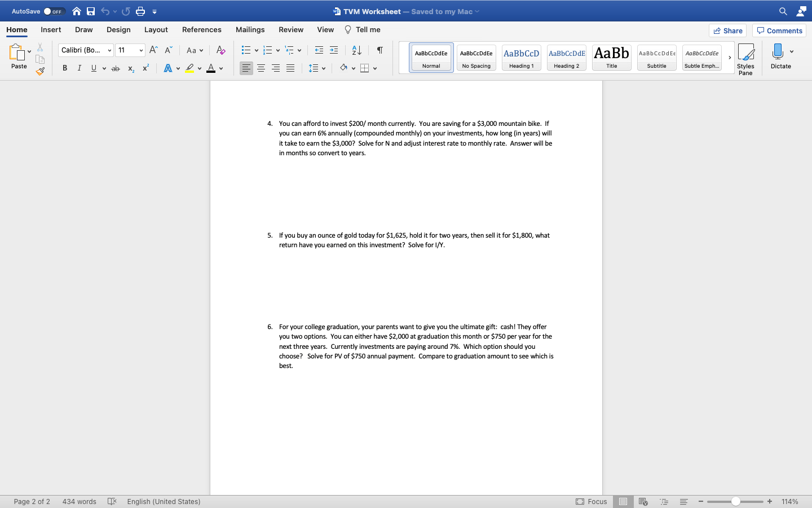
Task: Expand the styles gallery arrow
Action: pos(730,58)
